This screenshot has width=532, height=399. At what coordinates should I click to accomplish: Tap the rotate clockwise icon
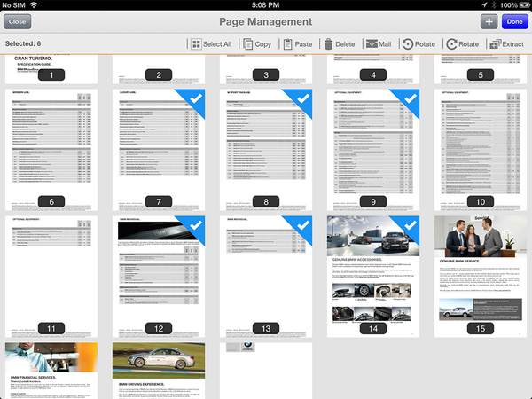451,44
